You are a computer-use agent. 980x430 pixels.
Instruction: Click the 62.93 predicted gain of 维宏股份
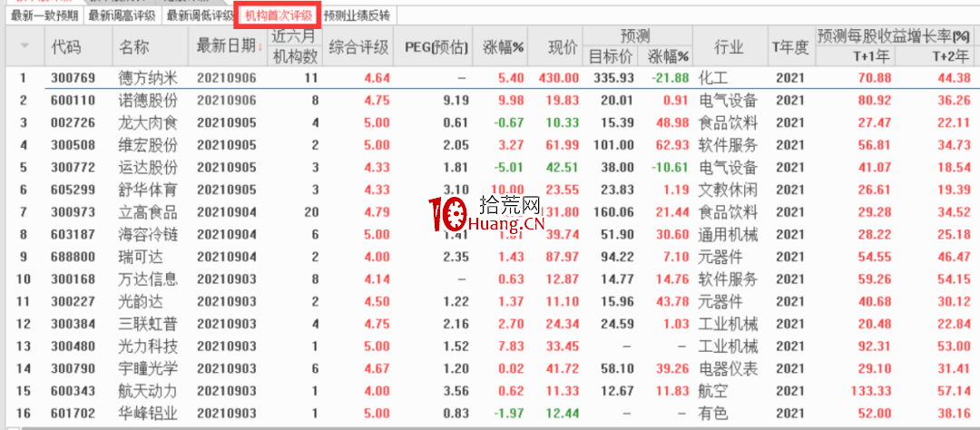pyautogui.click(x=673, y=145)
